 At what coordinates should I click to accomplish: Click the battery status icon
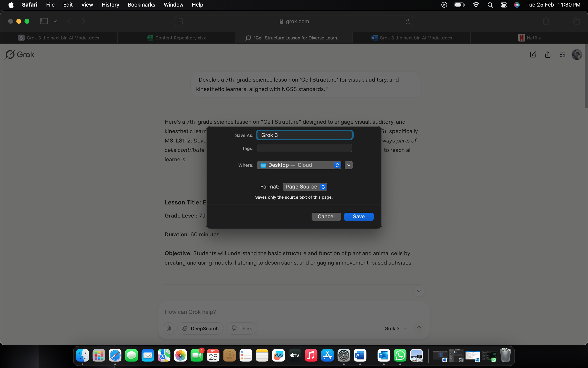point(459,5)
